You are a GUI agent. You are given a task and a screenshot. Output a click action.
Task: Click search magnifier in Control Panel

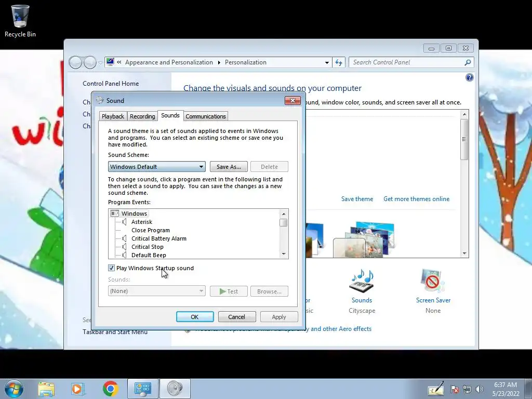468,62
